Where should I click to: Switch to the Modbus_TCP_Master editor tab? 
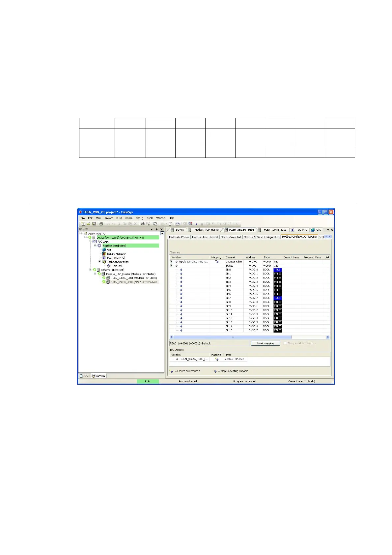click(x=207, y=230)
